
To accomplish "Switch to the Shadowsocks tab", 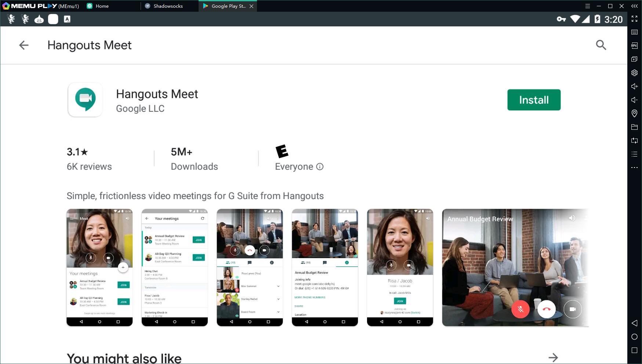I will click(x=168, y=6).
